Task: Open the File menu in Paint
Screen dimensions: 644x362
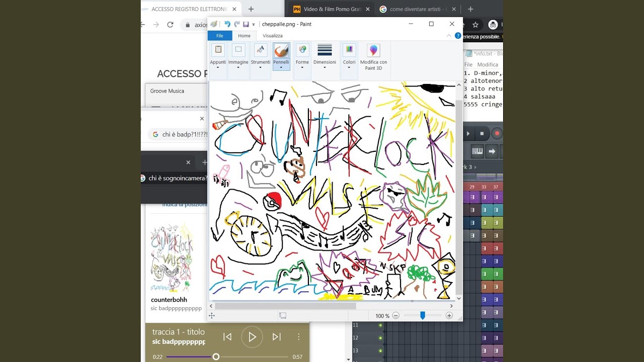Action: pyautogui.click(x=220, y=36)
